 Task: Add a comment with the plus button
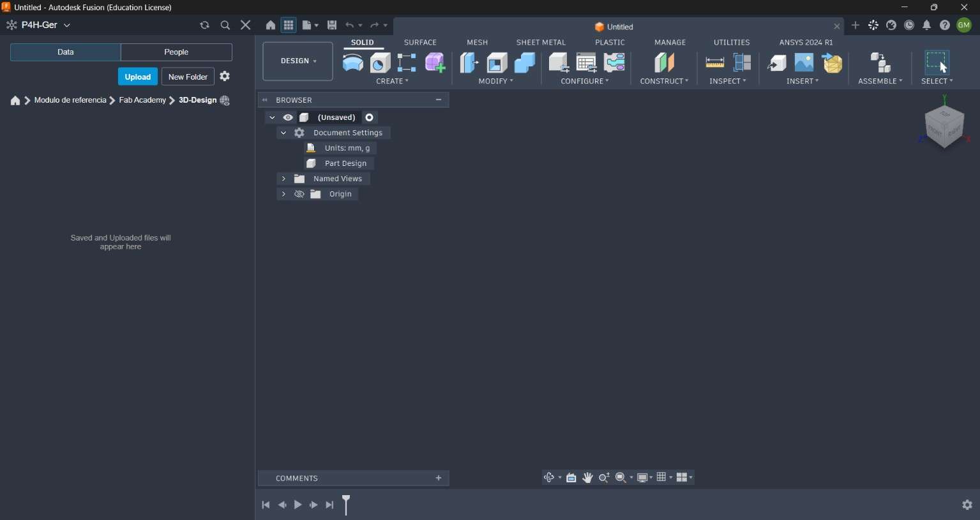click(439, 478)
